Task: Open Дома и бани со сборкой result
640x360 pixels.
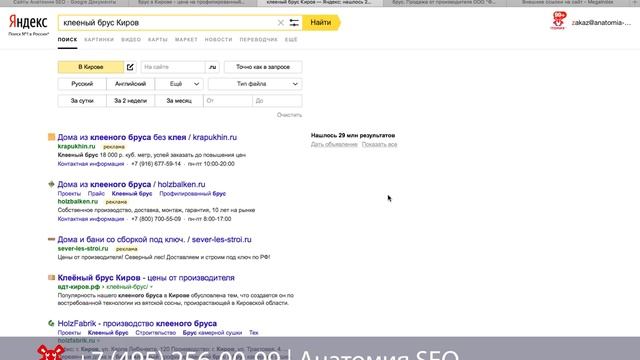Action: pos(154,239)
